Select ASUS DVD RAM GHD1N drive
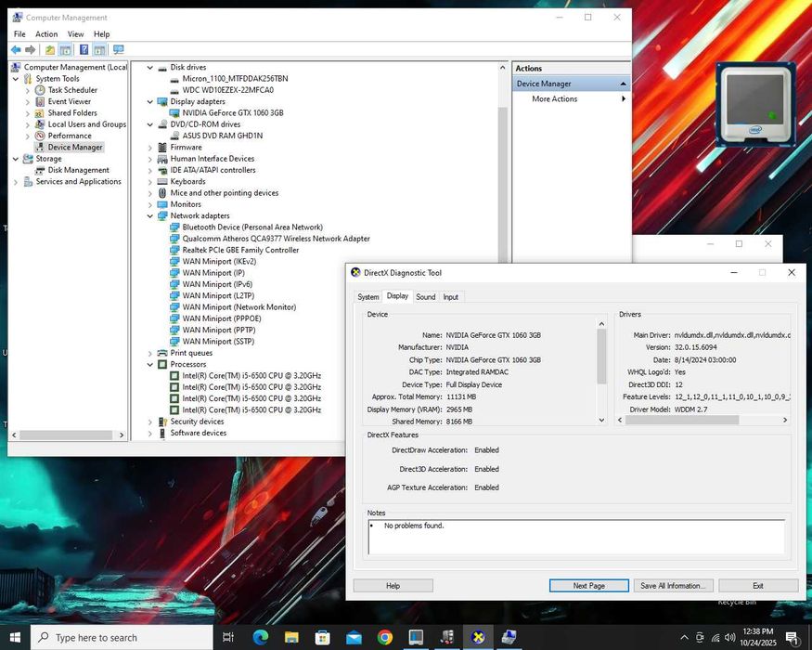This screenshot has height=650, width=812. click(x=223, y=136)
